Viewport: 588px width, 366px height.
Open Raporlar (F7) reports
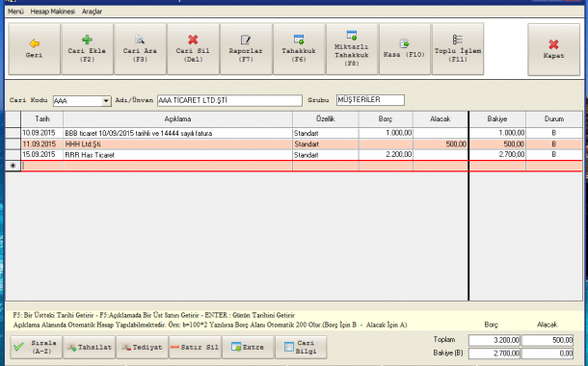pyautogui.click(x=246, y=49)
